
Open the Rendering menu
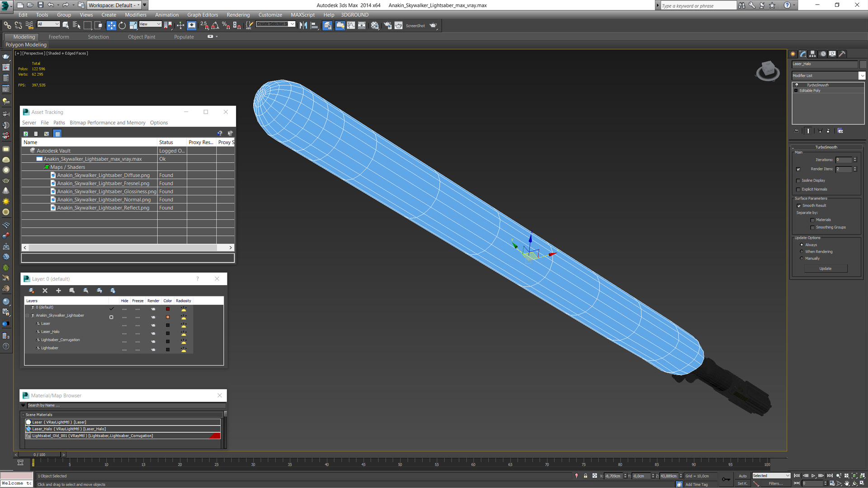tap(238, 15)
